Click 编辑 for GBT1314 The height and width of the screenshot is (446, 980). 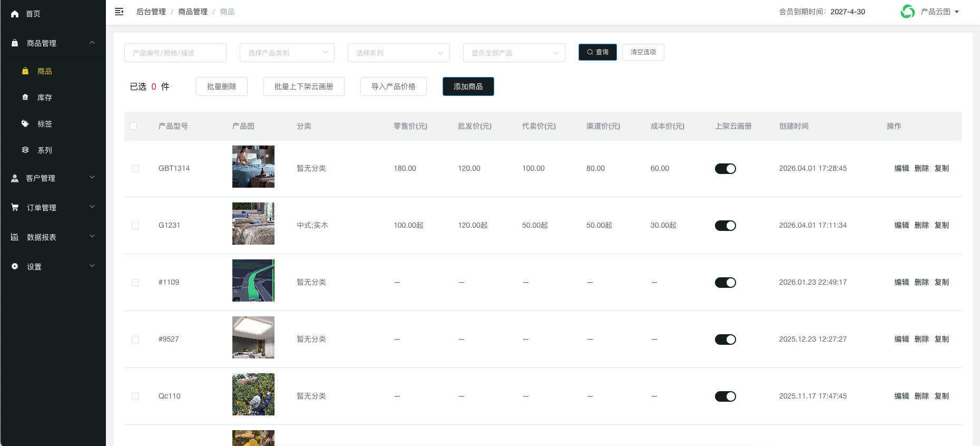coord(901,168)
